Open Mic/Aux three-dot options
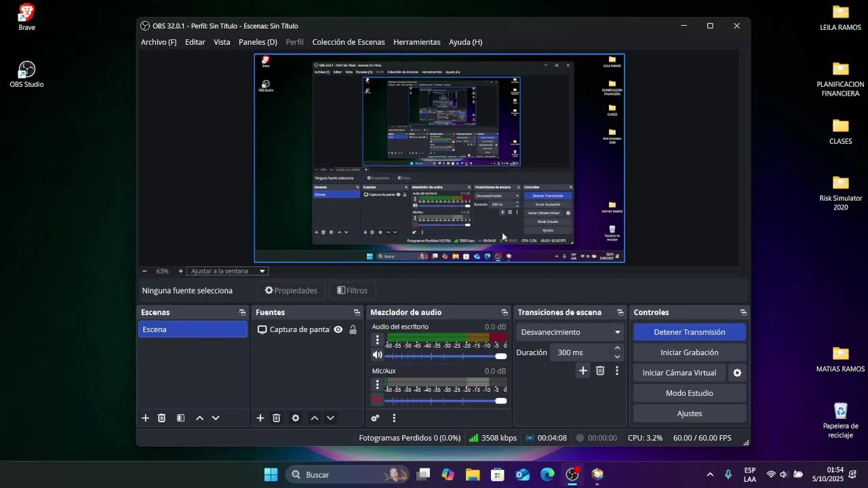 click(378, 384)
